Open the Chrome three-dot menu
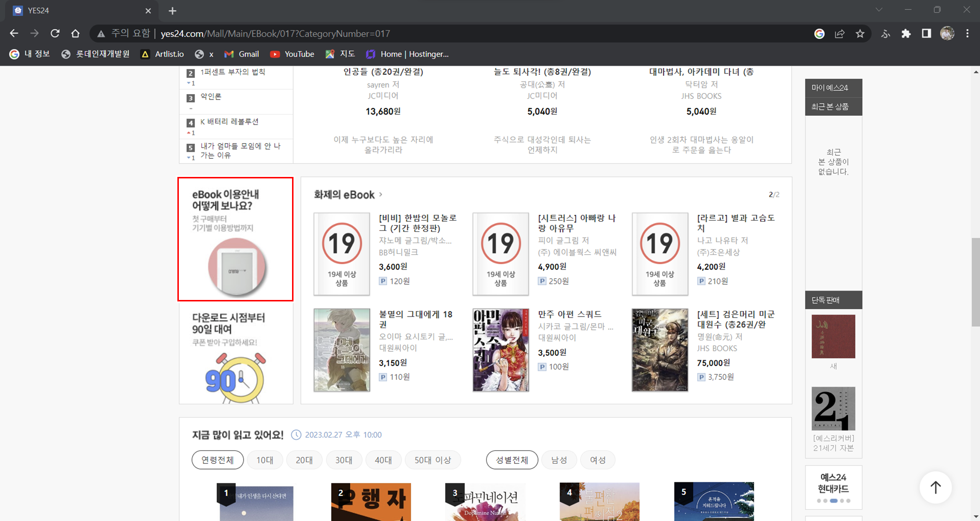 coord(967,33)
